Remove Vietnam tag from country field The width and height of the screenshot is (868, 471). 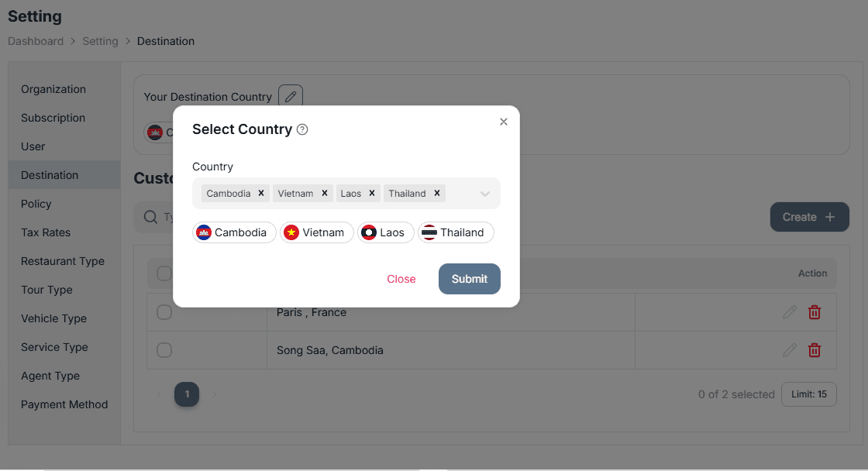325,193
